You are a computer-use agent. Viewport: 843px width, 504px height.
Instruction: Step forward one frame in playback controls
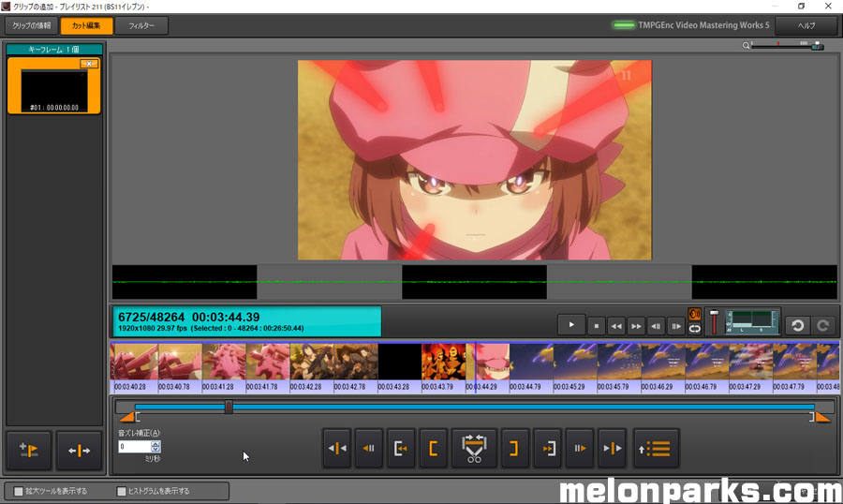point(675,326)
